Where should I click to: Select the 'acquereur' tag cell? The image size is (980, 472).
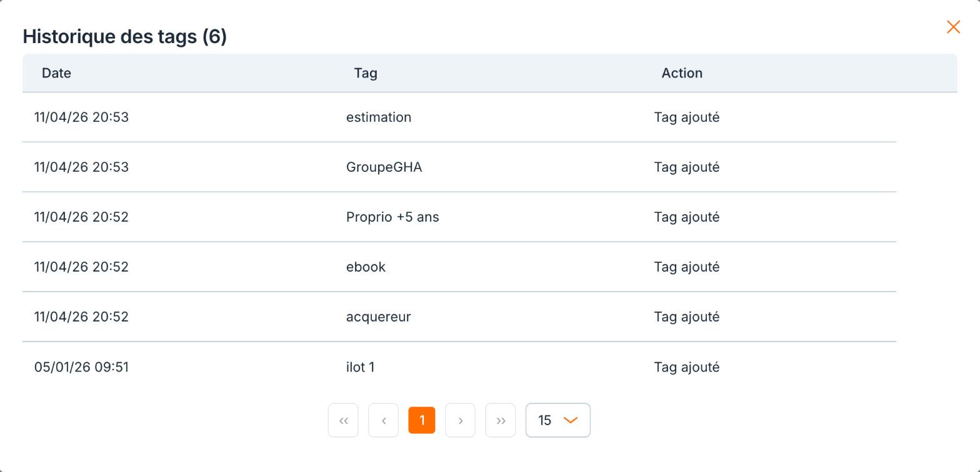point(378,317)
